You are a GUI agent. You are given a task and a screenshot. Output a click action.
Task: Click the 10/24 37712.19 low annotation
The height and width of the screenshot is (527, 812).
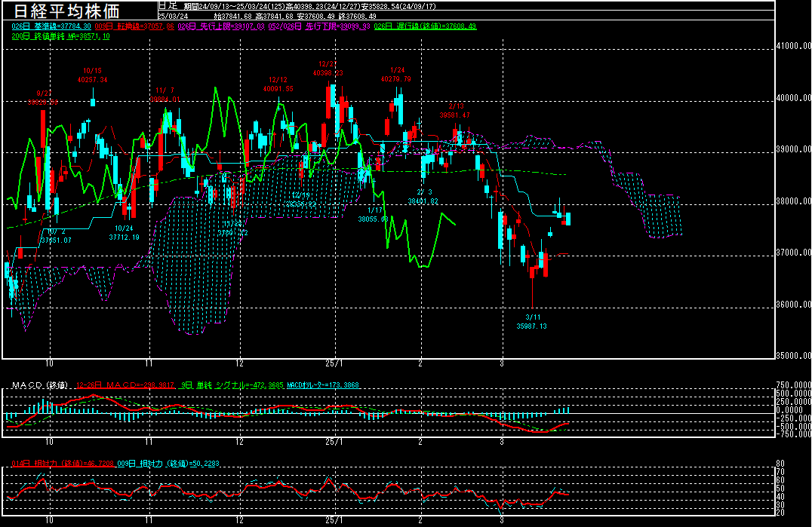click(x=125, y=233)
